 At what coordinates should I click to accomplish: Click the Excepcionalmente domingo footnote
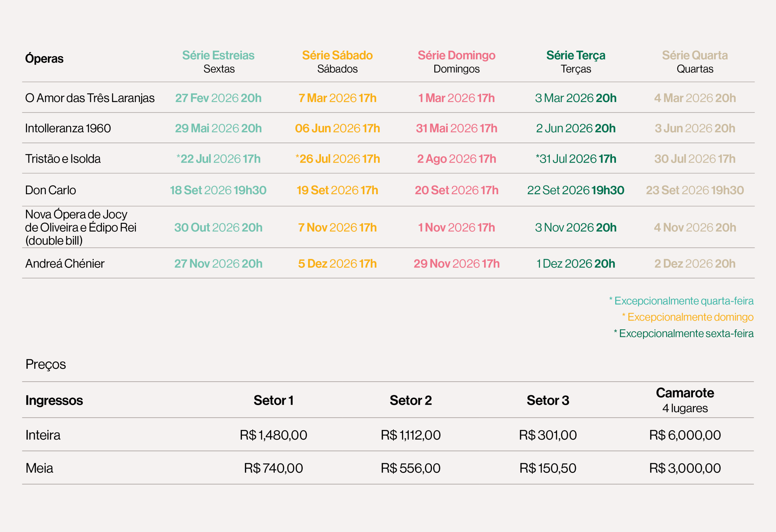690,317
